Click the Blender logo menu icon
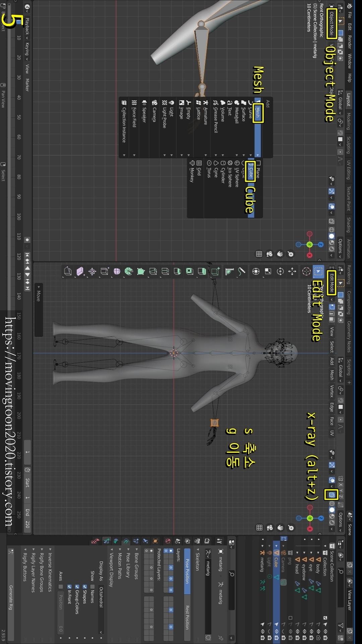This screenshot has width=362, height=644. [349, 6]
